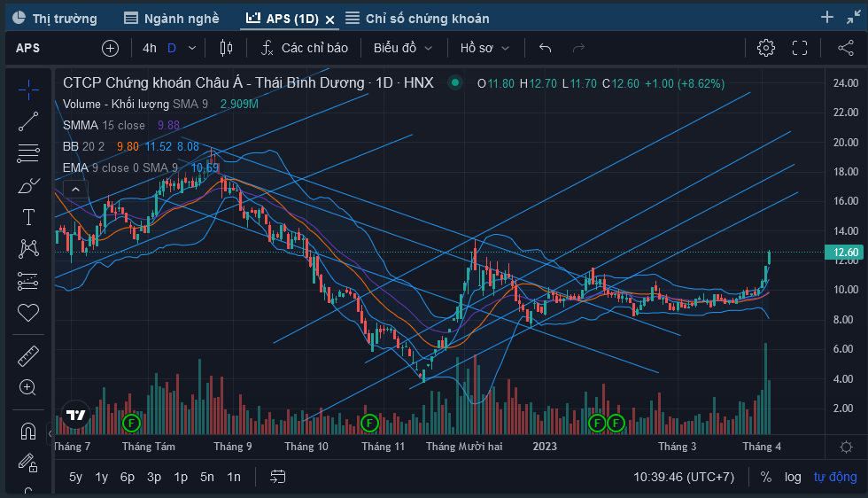
Task: Click the TradingView logo
Action: click(76, 415)
